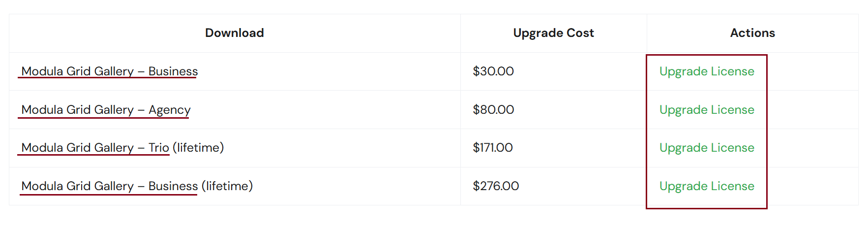The height and width of the screenshot is (231, 868).
Task: Click the word Trio in the third row
Action: tap(159, 148)
